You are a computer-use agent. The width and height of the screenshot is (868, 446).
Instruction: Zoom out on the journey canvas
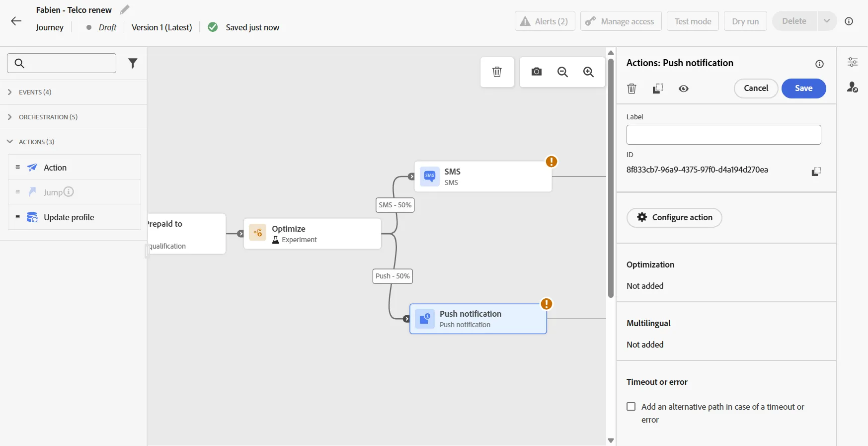point(562,72)
